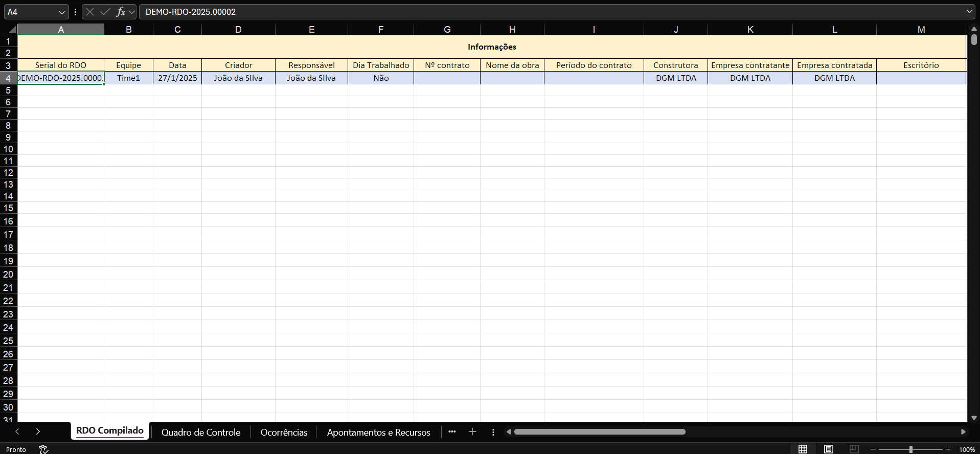The height and width of the screenshot is (454, 980).
Task: Click the Insert Function fx icon
Action: coord(121,12)
